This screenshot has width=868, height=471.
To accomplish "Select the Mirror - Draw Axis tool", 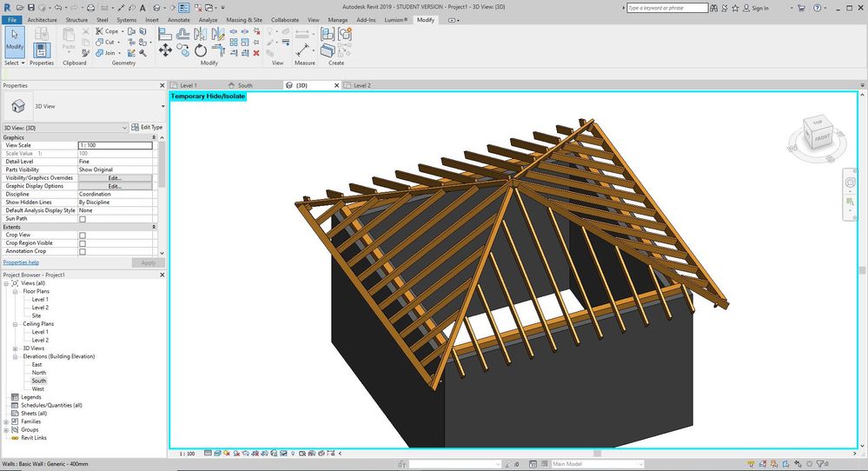I will 218,34.
